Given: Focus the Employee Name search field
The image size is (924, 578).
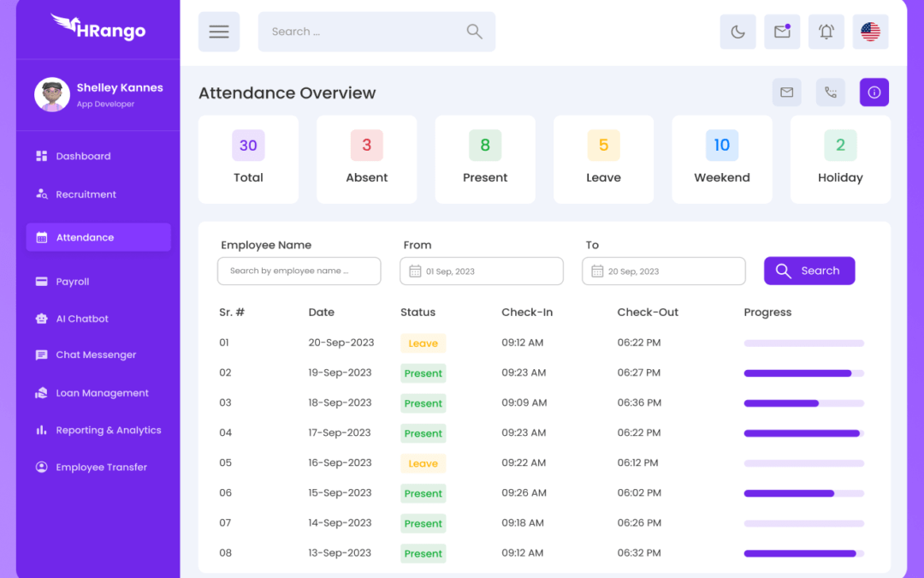Looking at the screenshot, I should pyautogui.click(x=299, y=271).
